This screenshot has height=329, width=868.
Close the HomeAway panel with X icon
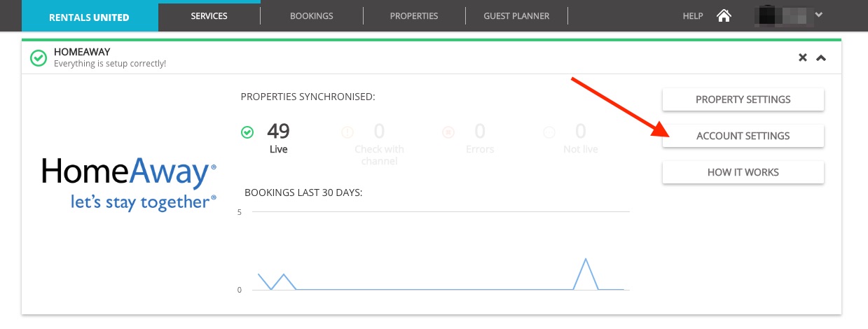tap(803, 57)
